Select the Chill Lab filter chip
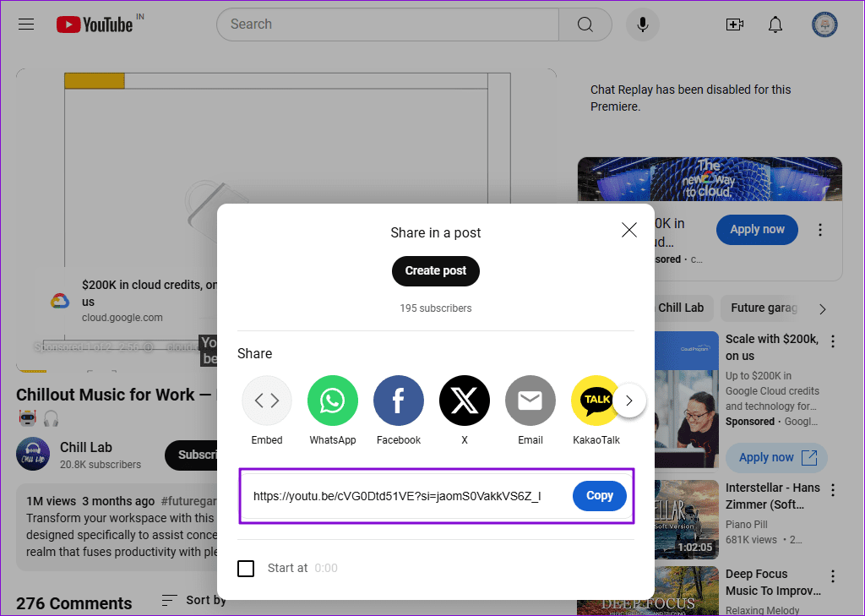Screen dimensions: 865x616 [x=681, y=308]
